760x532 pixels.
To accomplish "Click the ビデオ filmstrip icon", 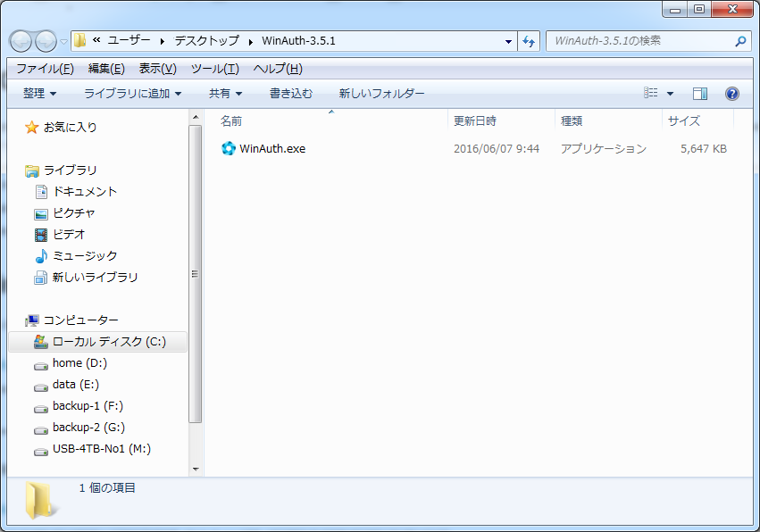I will click(x=41, y=235).
